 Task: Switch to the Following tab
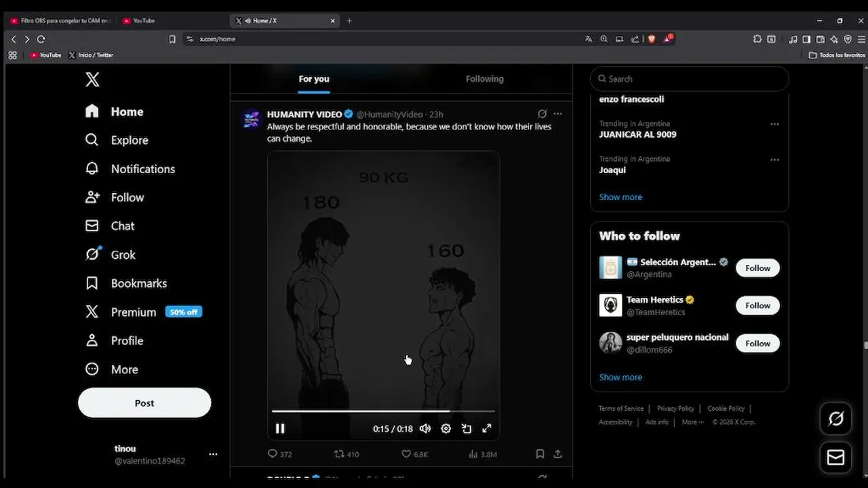(x=485, y=79)
